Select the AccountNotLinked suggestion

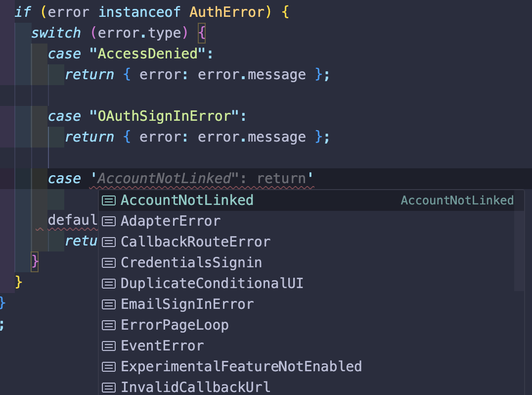click(311, 200)
